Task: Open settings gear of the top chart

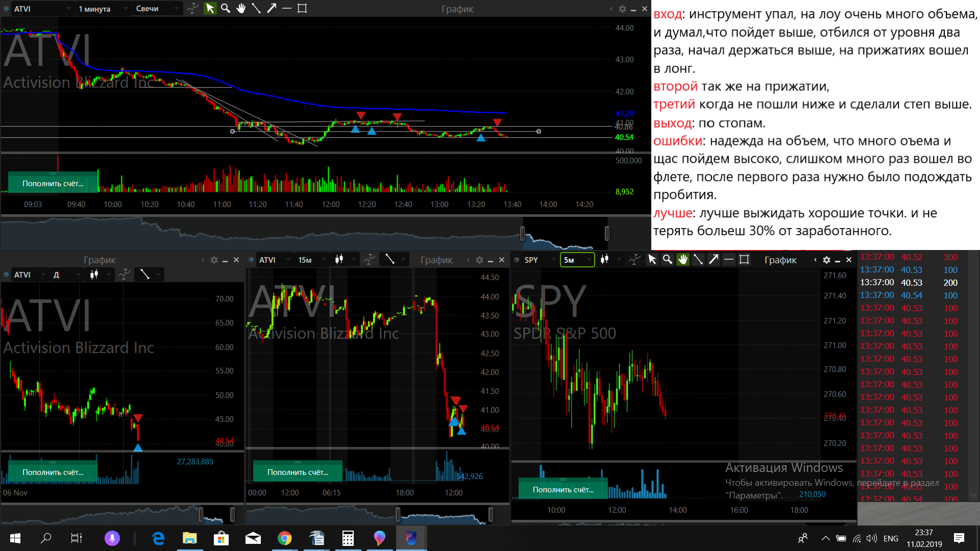Action: coord(622,9)
